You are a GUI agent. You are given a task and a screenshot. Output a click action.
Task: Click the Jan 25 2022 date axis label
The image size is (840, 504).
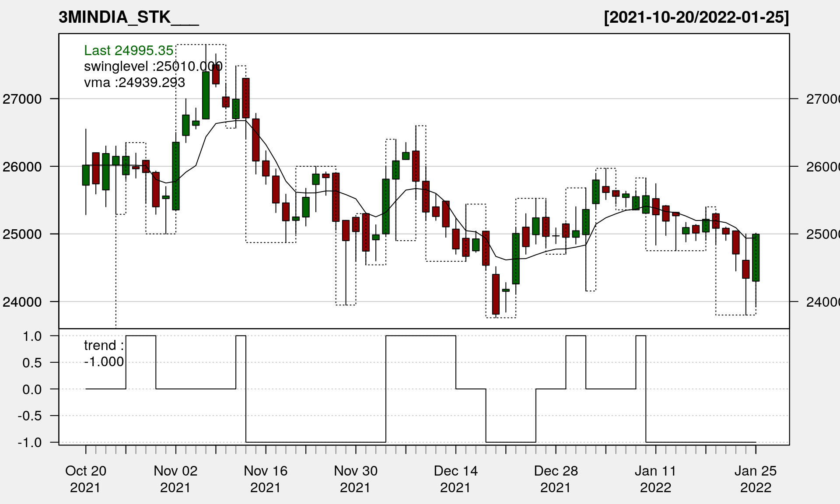click(x=756, y=479)
